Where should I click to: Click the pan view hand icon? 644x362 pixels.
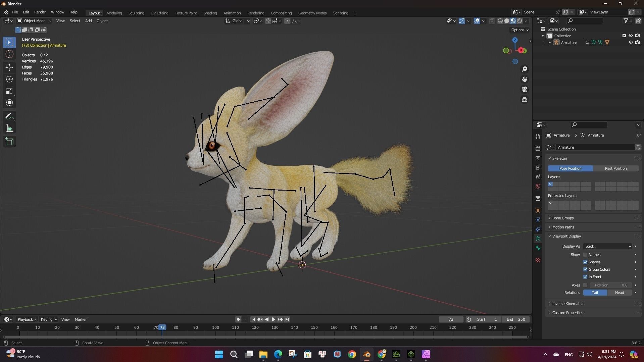[x=524, y=79]
